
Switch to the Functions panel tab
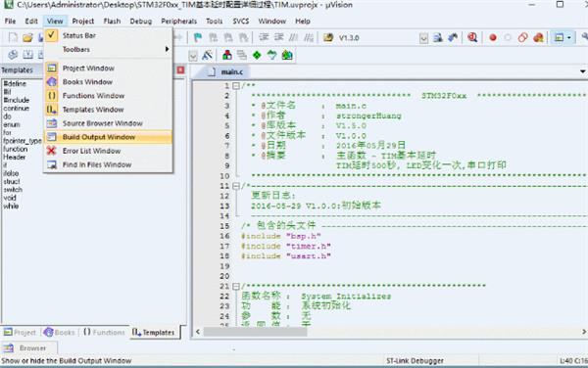point(104,333)
